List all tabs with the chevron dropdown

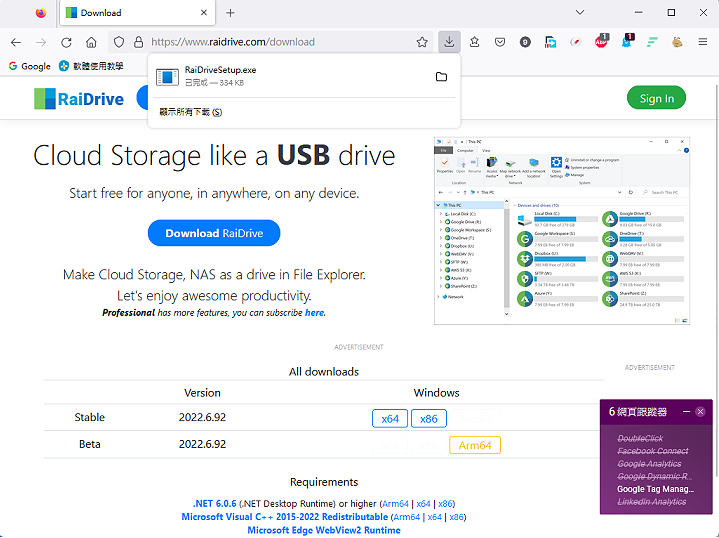(580, 12)
